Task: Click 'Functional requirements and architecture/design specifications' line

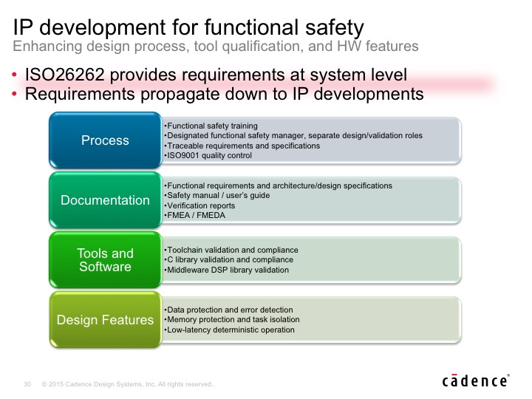Action: 279,186
